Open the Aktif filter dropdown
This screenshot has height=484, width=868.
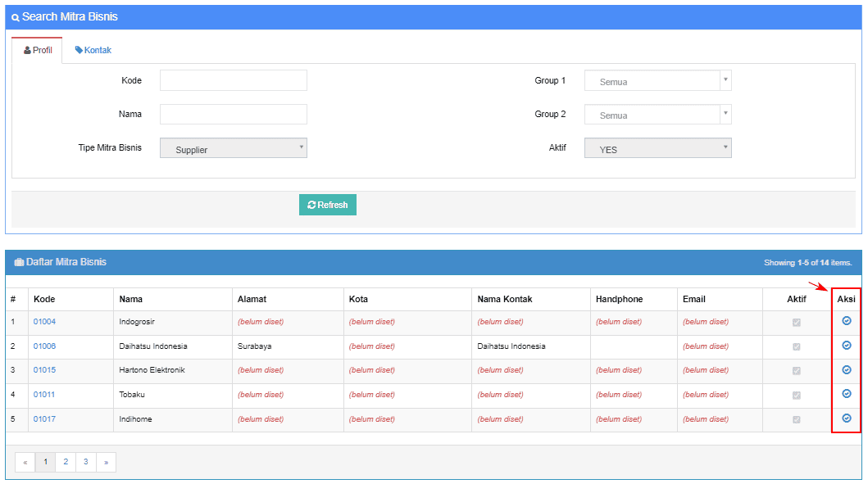[657, 148]
